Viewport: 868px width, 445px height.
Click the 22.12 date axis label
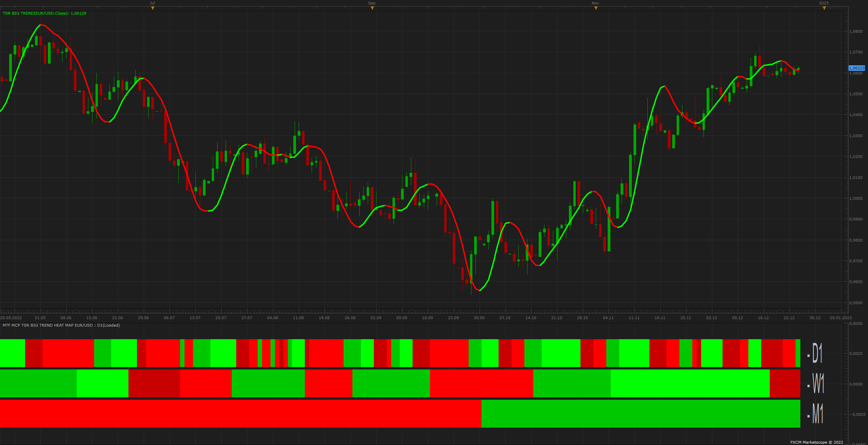pos(789,318)
